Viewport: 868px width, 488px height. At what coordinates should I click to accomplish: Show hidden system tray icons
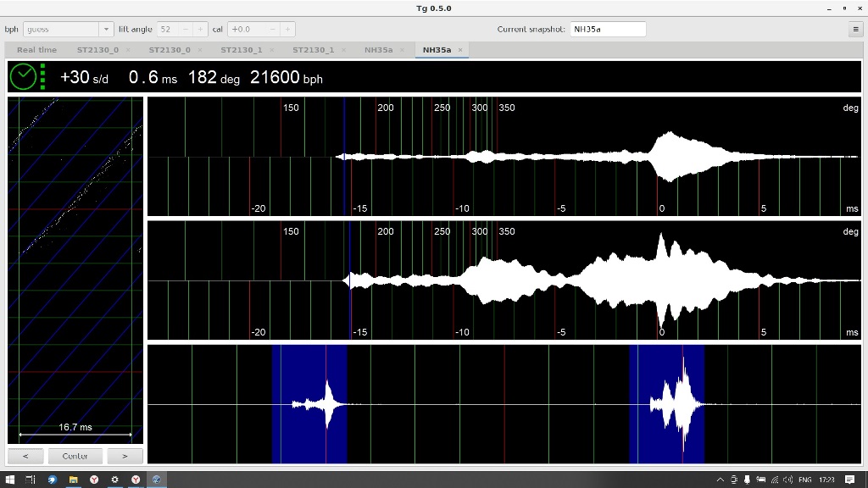(x=721, y=480)
